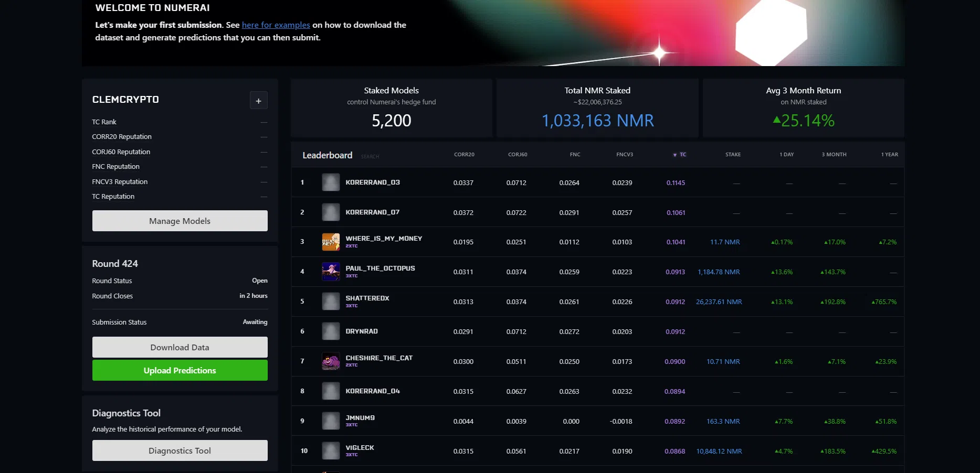Viewport: 980px width, 473px height.
Task: Open the 'here for examples' link
Action: click(x=276, y=25)
